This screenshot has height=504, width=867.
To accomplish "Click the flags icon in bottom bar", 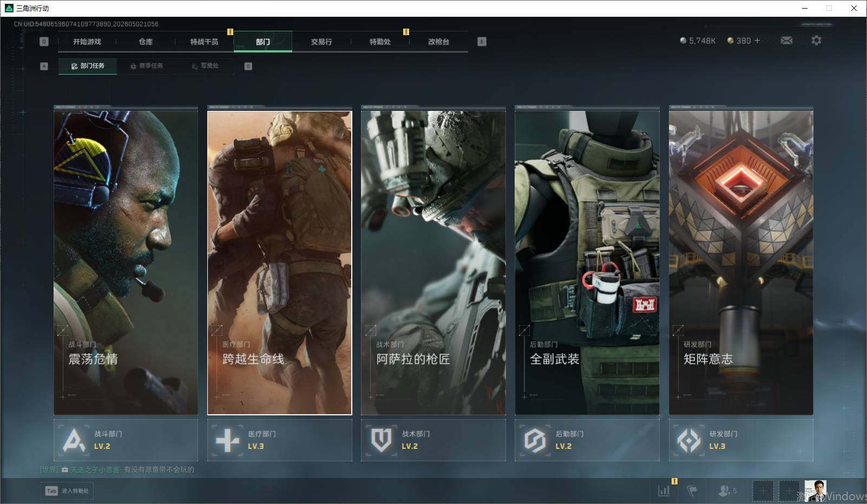I will click(x=692, y=490).
